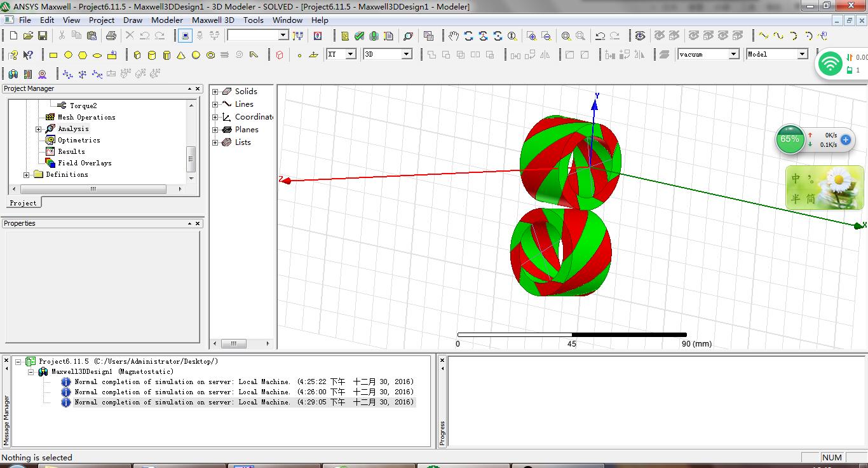Toggle the selection mode monitor button

pyautogui.click(x=185, y=36)
